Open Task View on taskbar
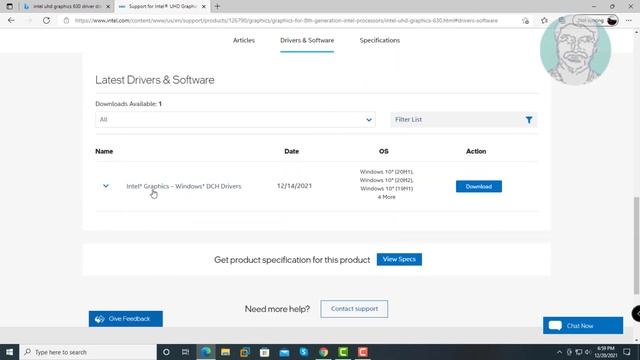 (185, 352)
